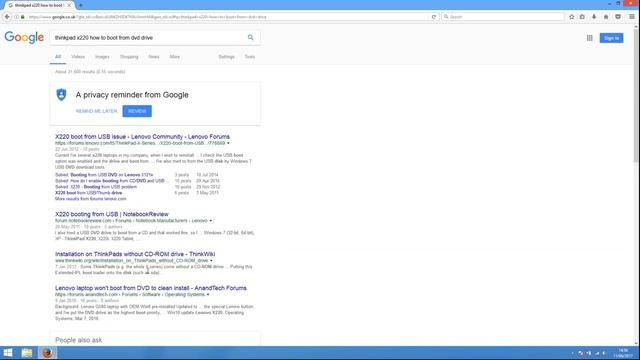Open the Downloads arrow icon
640x360 pixels.
(x=594, y=17)
